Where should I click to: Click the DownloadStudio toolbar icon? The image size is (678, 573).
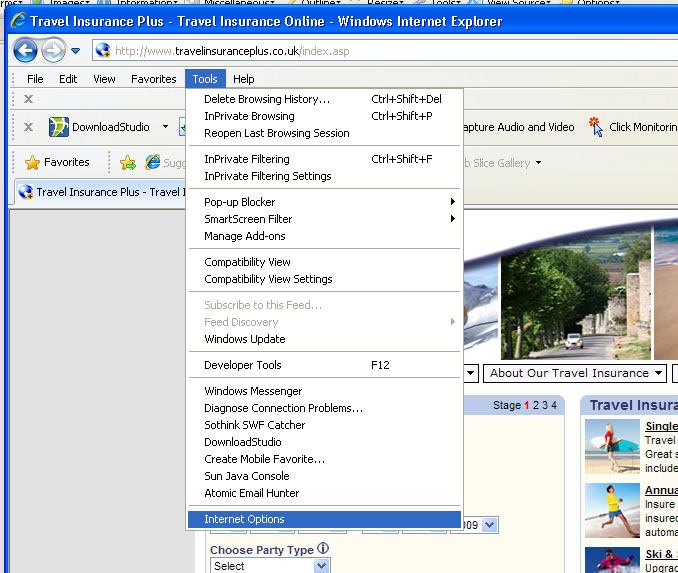(x=59, y=127)
